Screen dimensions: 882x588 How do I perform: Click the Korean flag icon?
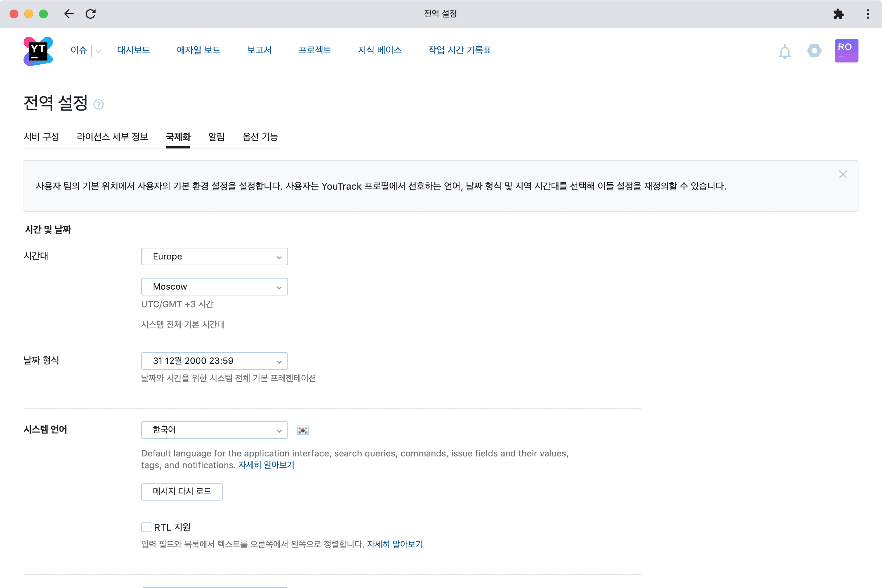[x=302, y=430]
